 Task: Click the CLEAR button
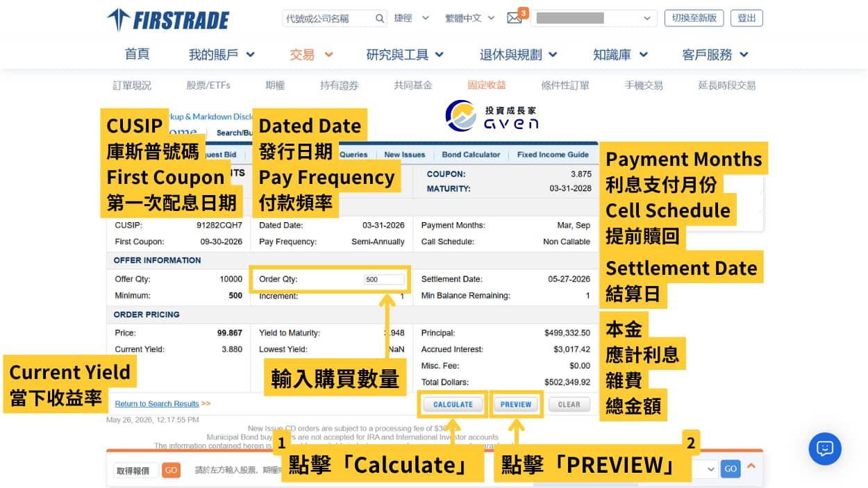569,404
